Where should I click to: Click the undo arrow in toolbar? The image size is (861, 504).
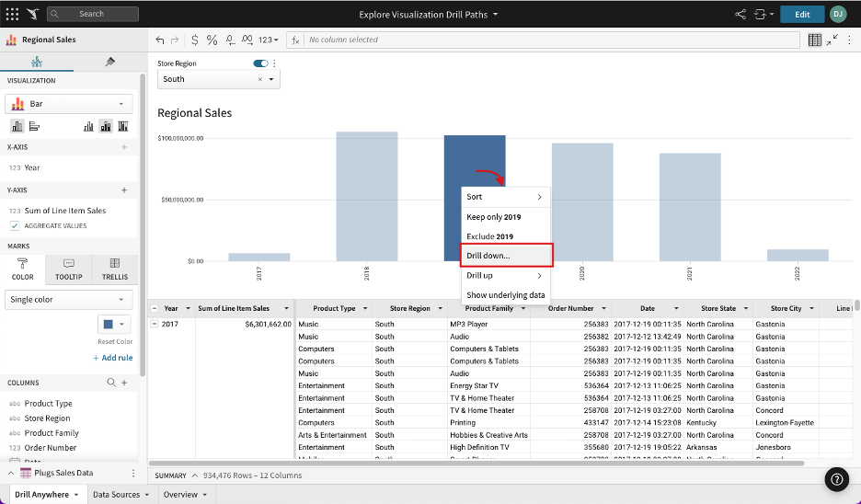click(x=160, y=40)
